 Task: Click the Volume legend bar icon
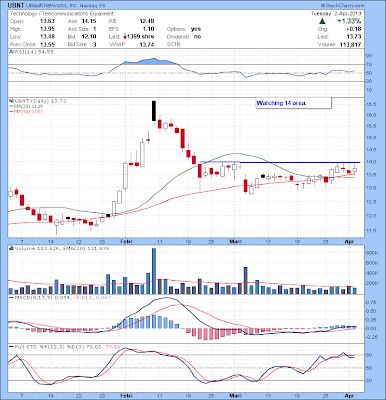[x=11, y=248]
